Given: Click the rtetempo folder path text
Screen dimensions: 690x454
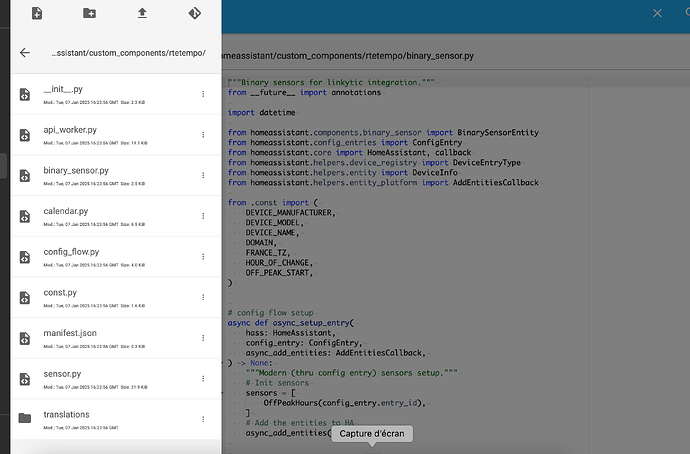Looking at the screenshot, I should (128, 53).
